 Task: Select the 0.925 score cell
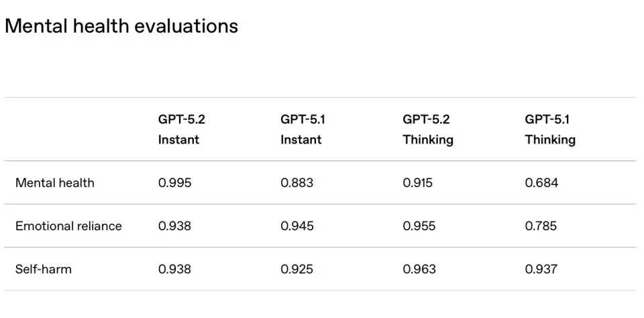[297, 269]
